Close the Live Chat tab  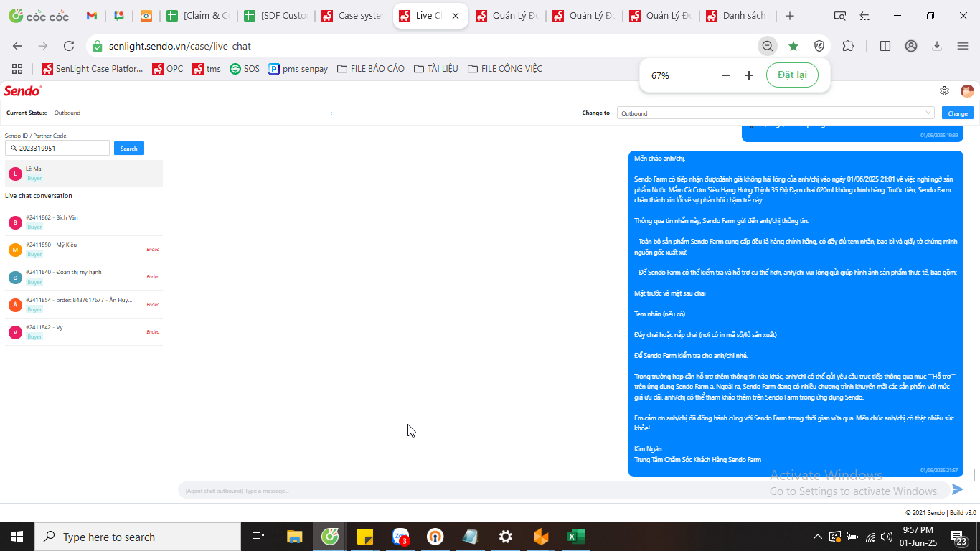pyautogui.click(x=456, y=16)
